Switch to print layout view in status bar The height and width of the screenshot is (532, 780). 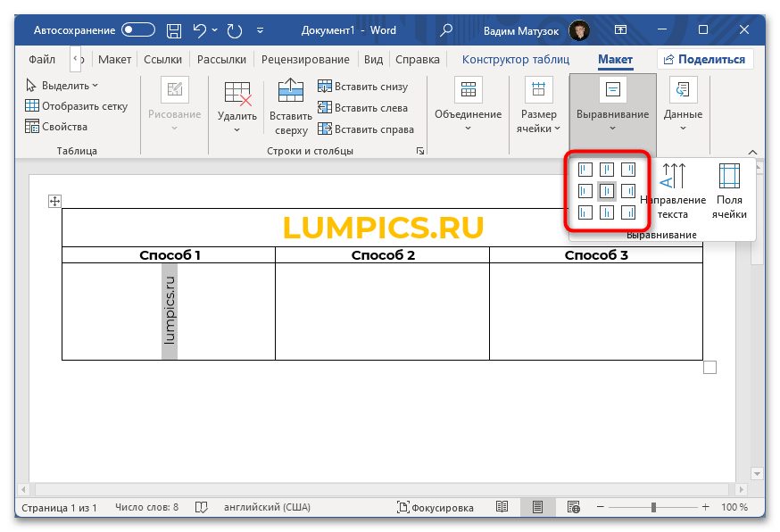[537, 507]
